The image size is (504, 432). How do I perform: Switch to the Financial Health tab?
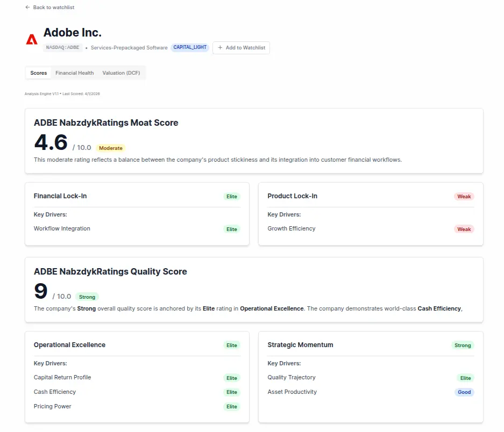75,73
